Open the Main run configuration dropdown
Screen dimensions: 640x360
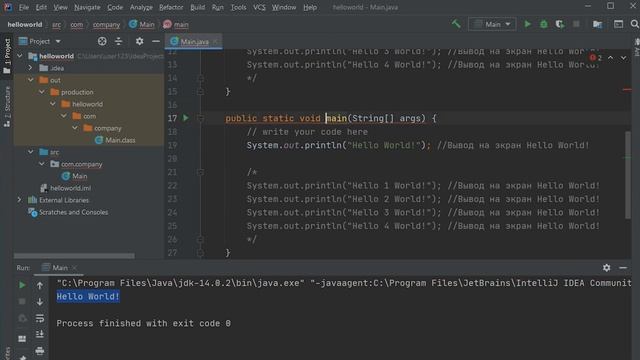coord(492,24)
